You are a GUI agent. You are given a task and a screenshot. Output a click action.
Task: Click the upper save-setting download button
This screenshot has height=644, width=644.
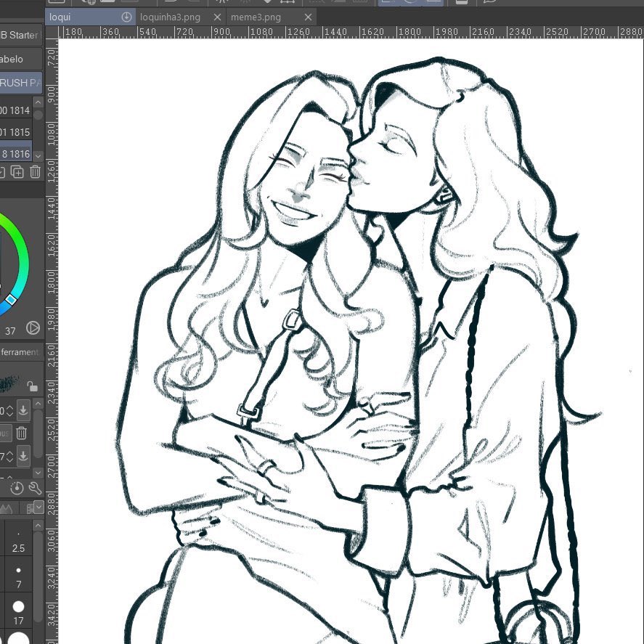coord(23,410)
